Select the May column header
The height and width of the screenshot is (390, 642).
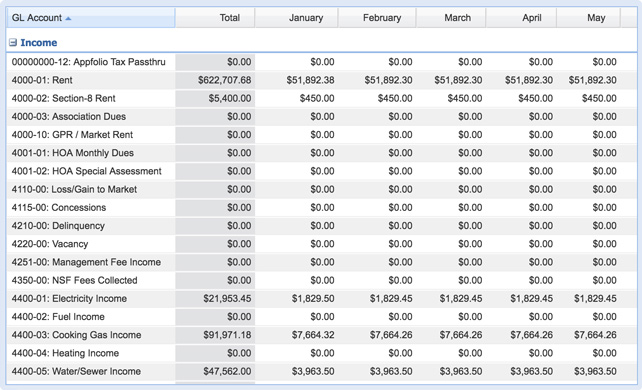[x=588, y=18]
